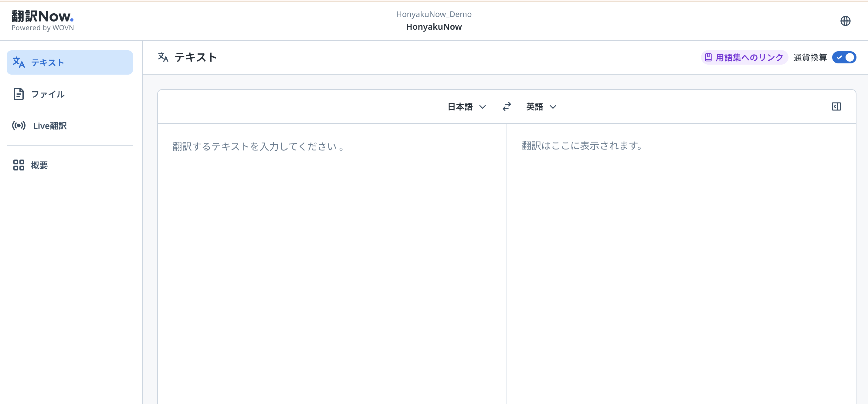The width and height of the screenshot is (868, 404).
Task: Open Live翻訳 in the sidebar
Action: (70, 126)
